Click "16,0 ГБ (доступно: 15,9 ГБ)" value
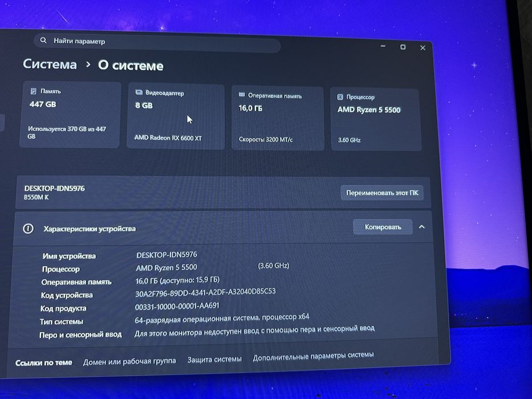The width and height of the screenshot is (532, 399). 177,280
